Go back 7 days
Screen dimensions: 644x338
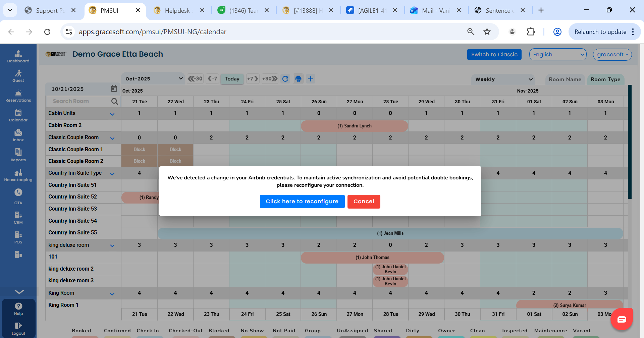tap(212, 79)
